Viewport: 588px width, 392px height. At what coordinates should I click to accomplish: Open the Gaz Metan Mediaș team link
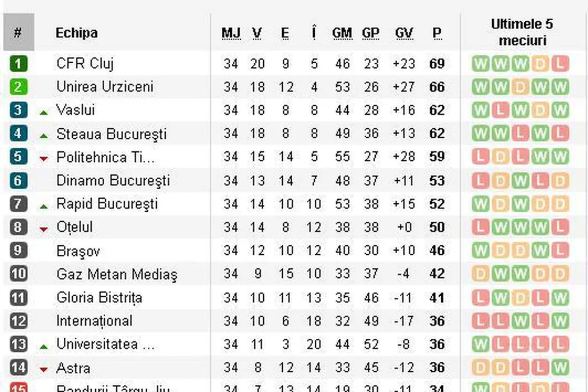pyautogui.click(x=116, y=274)
